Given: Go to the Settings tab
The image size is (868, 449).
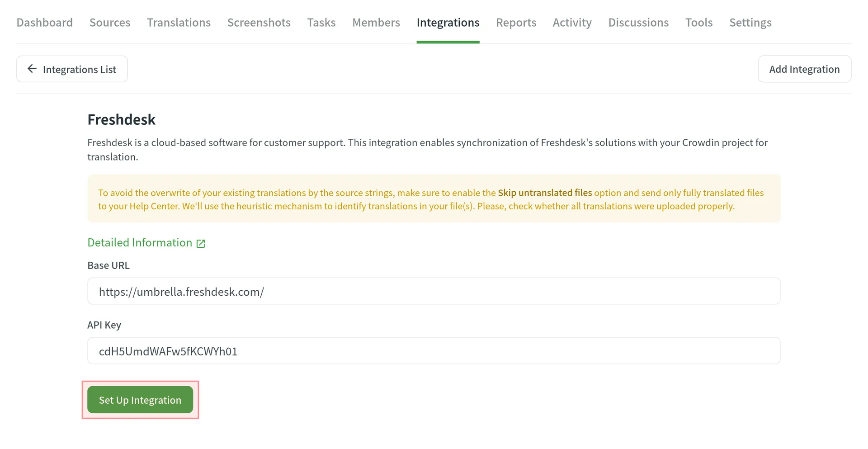Looking at the screenshot, I should pyautogui.click(x=750, y=23).
